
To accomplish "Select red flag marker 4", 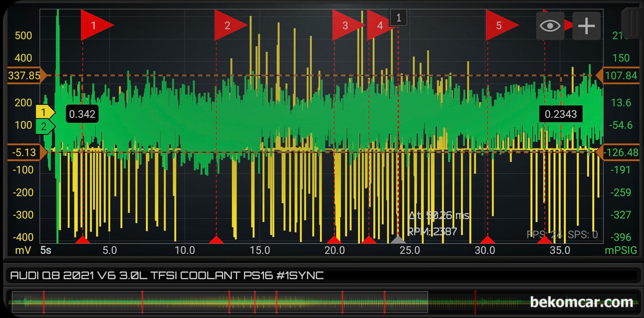I will click(x=382, y=25).
